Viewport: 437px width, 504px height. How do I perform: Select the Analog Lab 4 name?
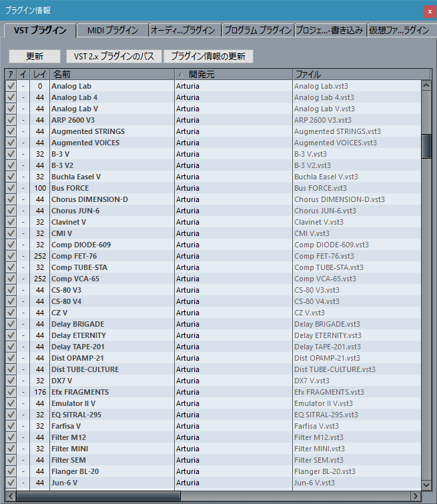click(74, 97)
